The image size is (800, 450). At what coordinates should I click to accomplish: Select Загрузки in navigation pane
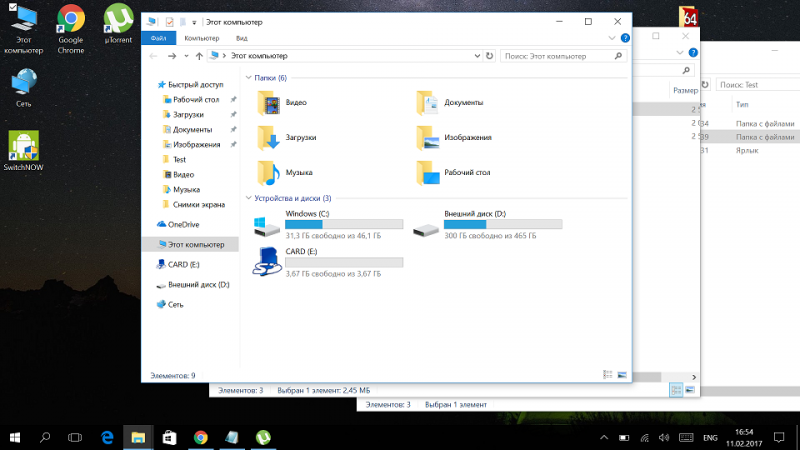pos(190,115)
